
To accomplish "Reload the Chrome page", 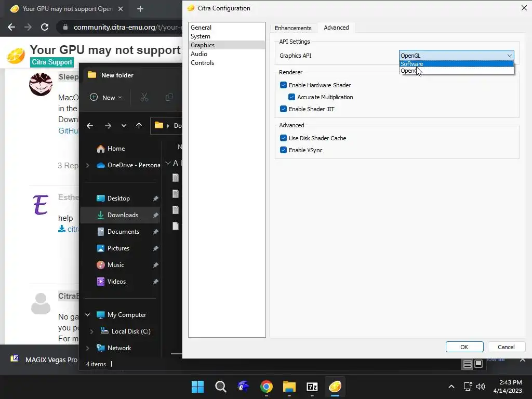I will (45, 27).
